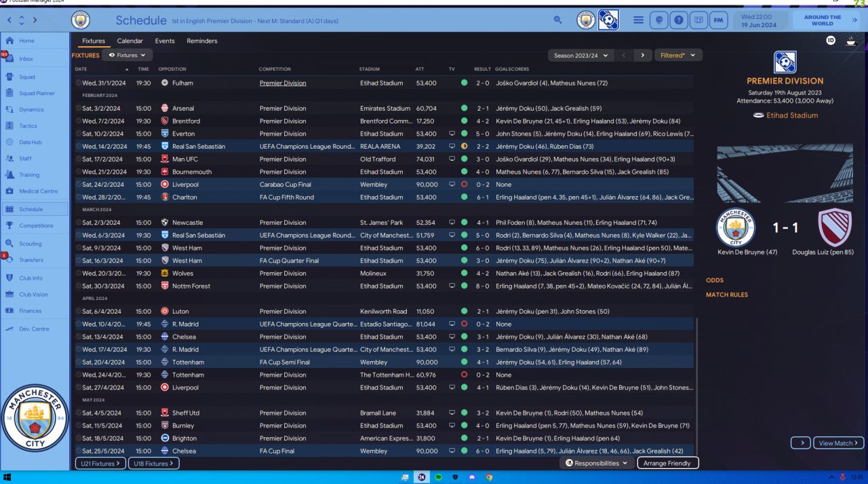This screenshot has width=868, height=484.
Task: Click the TV icon in Everton row
Action: pyautogui.click(x=452, y=134)
